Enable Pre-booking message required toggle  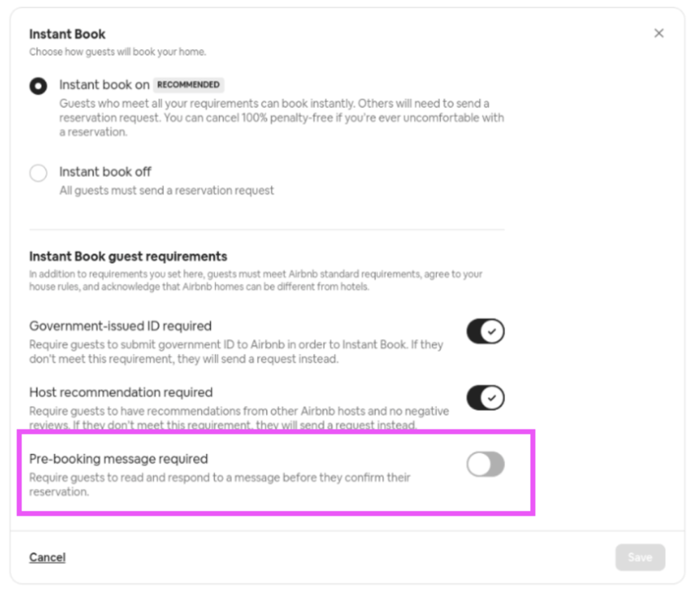click(485, 464)
